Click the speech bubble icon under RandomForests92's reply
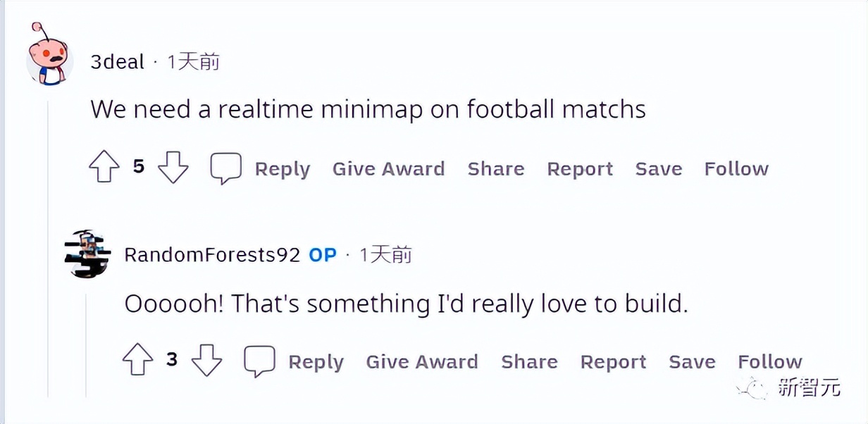The height and width of the screenshot is (424, 868). point(259,361)
